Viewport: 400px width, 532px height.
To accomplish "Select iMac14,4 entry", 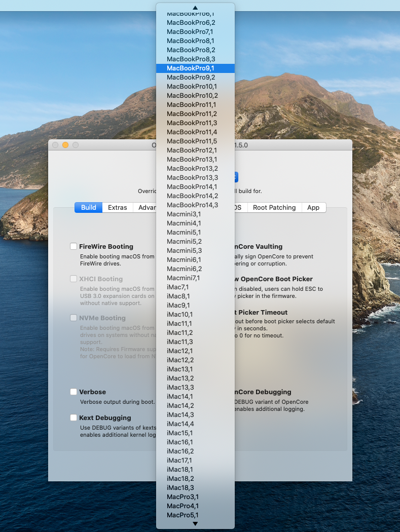I will 195,424.
